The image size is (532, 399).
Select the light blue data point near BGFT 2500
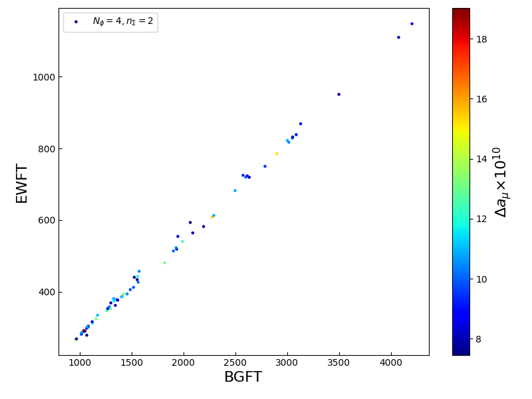coord(235,191)
